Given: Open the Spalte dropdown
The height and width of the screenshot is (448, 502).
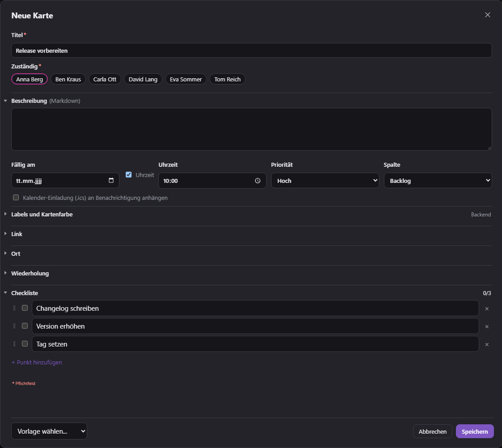Looking at the screenshot, I should coord(438,181).
